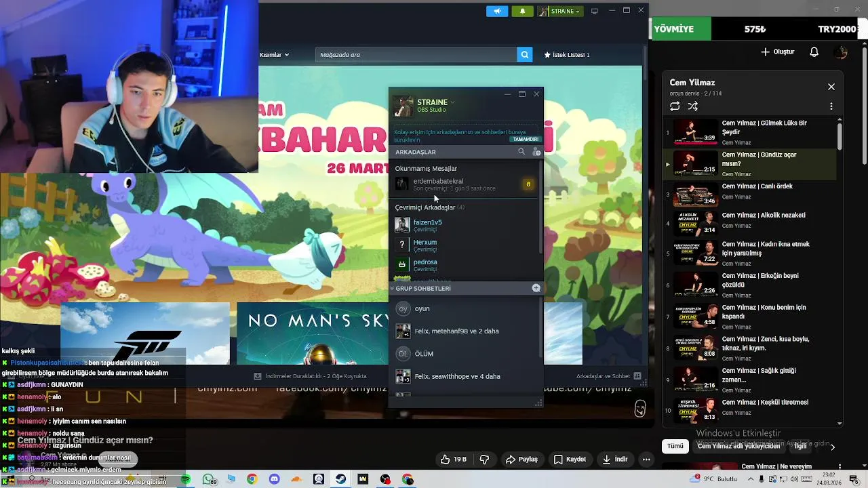Open chat with erdembabatekral
The height and width of the screenshot is (488, 868).
(465, 184)
